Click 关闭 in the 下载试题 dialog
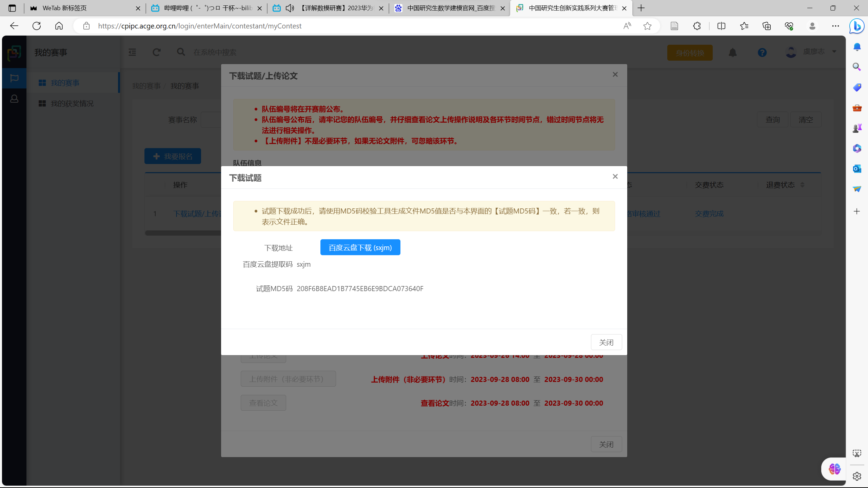868x488 pixels. pos(606,342)
